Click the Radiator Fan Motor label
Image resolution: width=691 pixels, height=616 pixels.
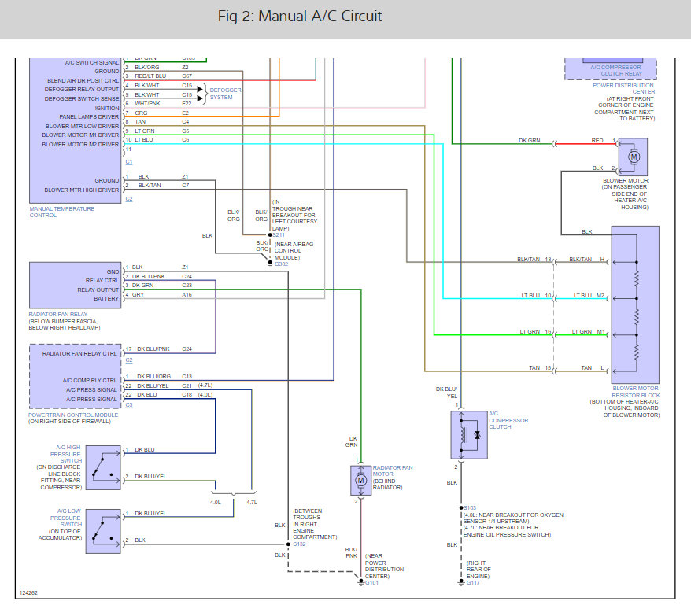point(393,470)
